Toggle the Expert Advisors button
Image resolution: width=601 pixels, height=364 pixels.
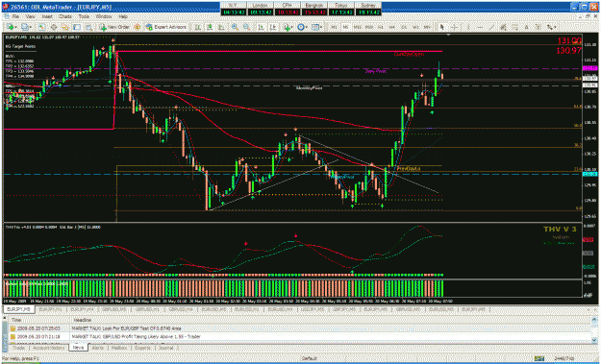tap(165, 27)
